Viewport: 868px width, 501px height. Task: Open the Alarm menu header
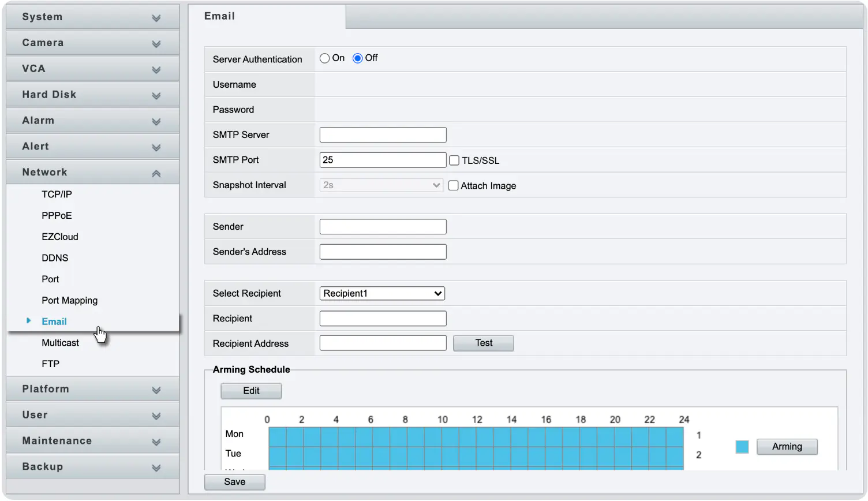[x=92, y=121]
